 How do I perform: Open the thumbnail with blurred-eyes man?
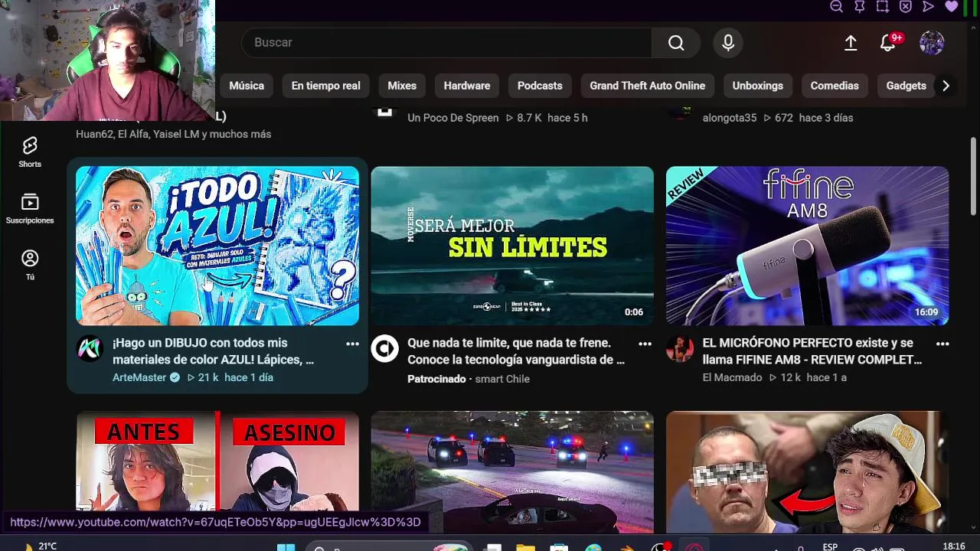tap(807, 472)
